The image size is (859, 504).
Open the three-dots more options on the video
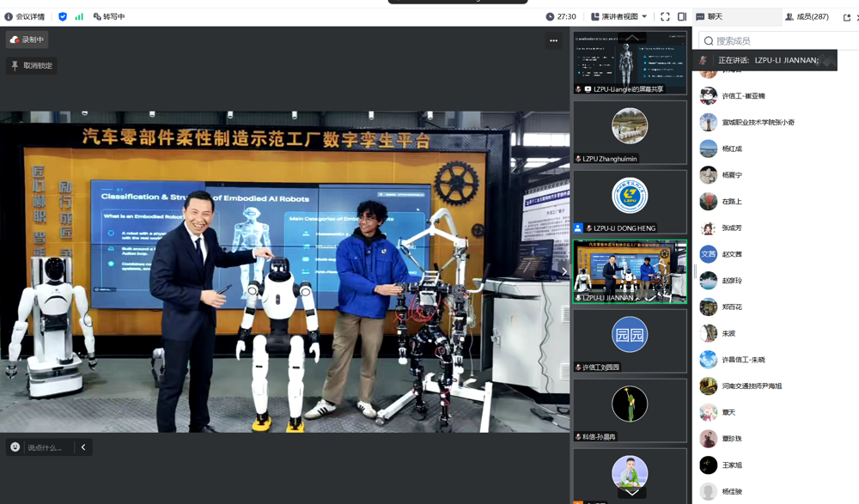tap(553, 40)
